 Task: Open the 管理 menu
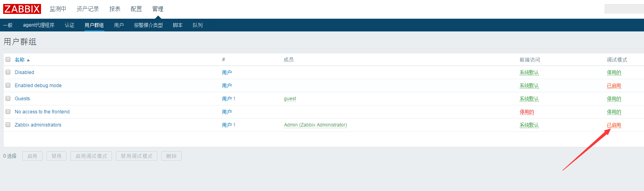pyautogui.click(x=158, y=9)
